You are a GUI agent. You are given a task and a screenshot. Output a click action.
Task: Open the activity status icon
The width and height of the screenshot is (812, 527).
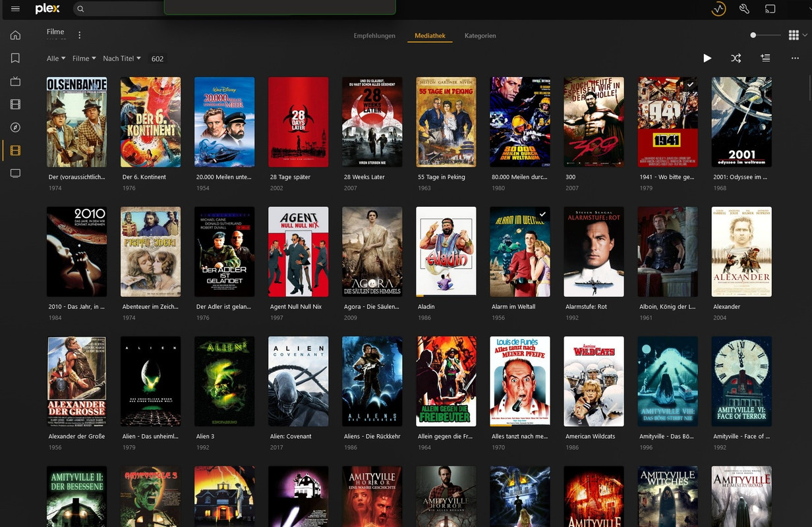click(x=718, y=9)
